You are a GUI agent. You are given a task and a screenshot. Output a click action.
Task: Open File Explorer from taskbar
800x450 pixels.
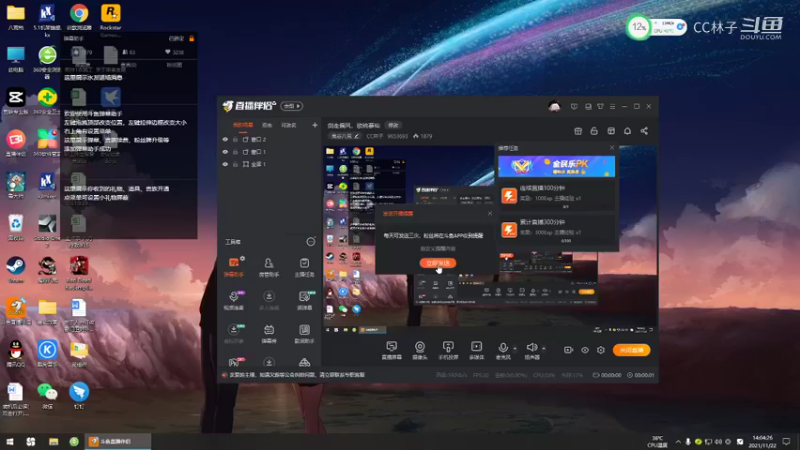53,442
